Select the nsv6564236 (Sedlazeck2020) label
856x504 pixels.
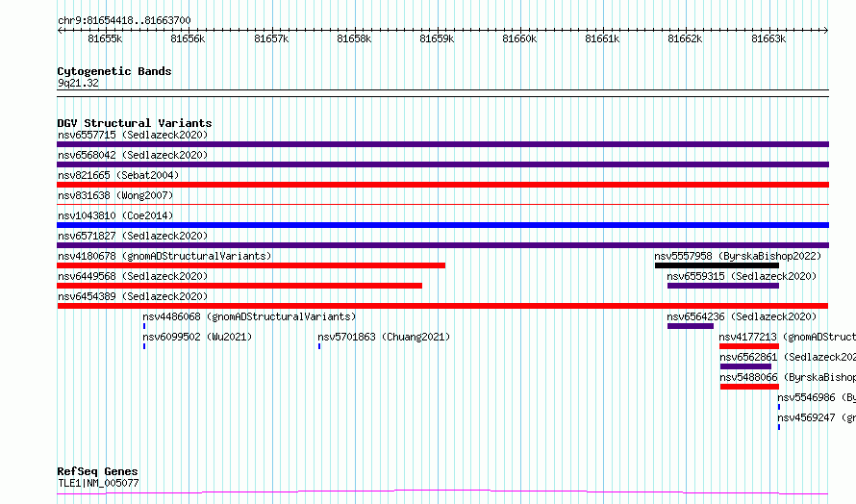[x=742, y=316]
